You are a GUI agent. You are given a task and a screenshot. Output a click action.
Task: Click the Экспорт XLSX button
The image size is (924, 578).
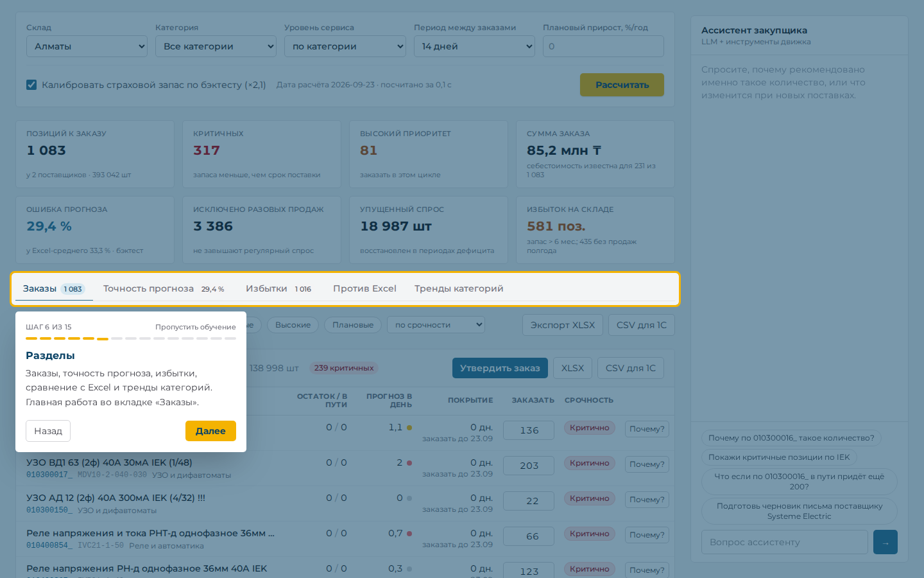click(x=563, y=325)
